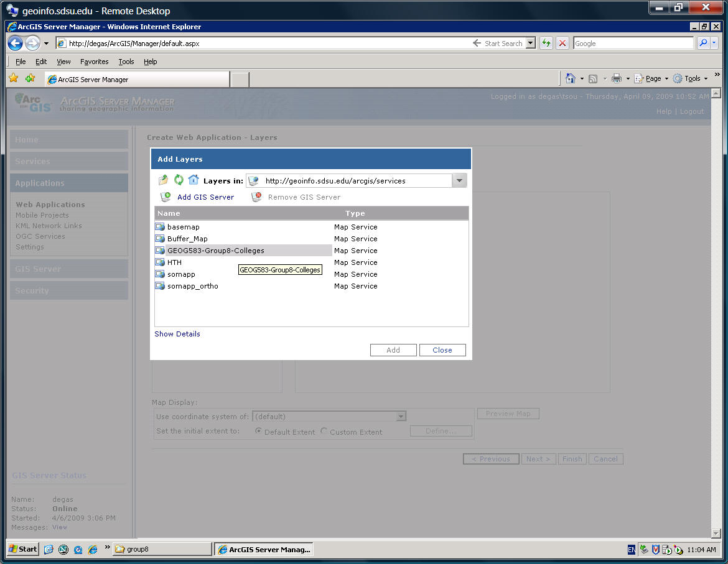Open the Tools command dropdown arrow
The width and height of the screenshot is (728, 564).
pyautogui.click(x=706, y=79)
